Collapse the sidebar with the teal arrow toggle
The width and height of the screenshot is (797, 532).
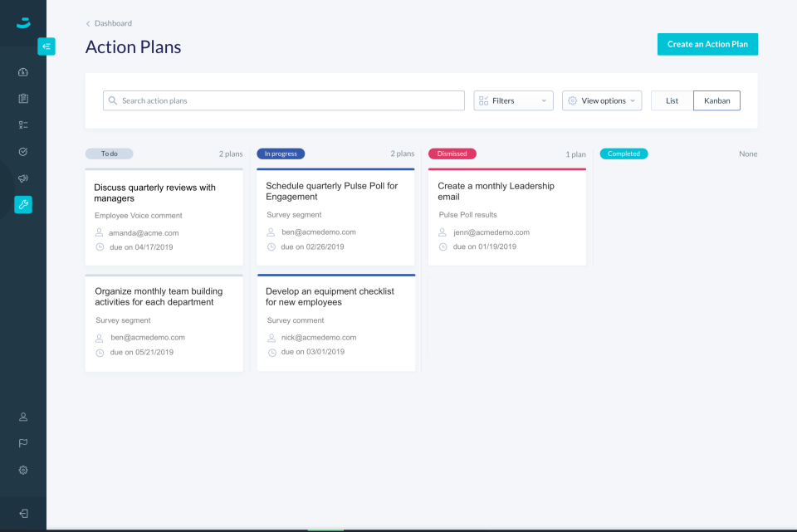(x=46, y=46)
